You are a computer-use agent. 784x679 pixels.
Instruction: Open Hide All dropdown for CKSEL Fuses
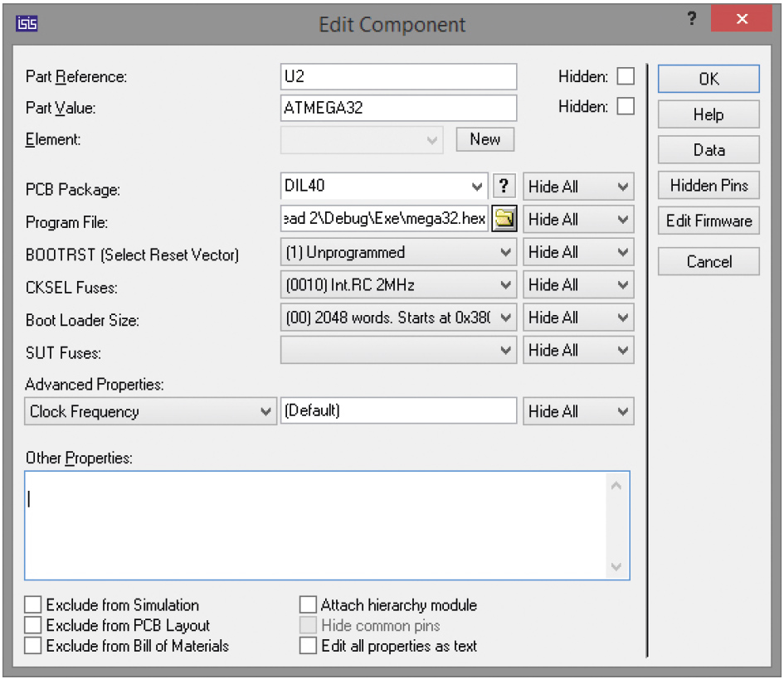pyautogui.click(x=578, y=285)
